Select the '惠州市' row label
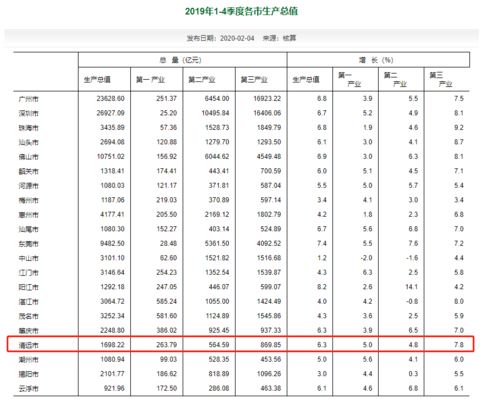This screenshot has height=399, width=480. [x=29, y=215]
